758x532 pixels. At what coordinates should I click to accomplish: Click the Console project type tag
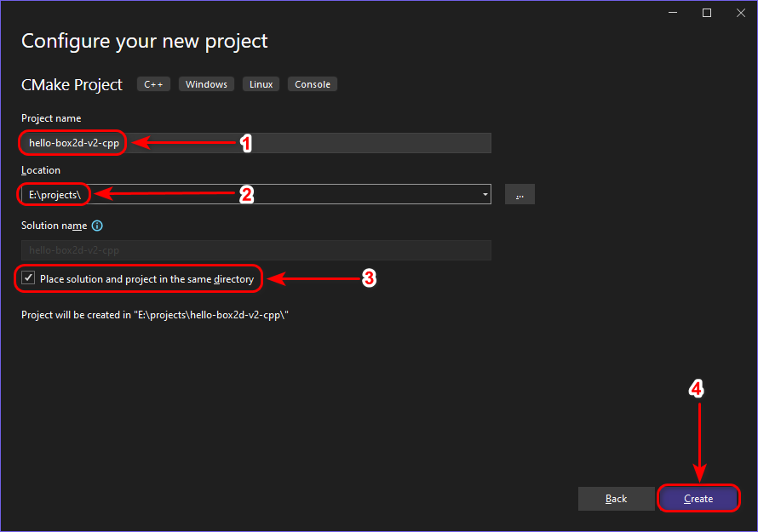point(313,84)
